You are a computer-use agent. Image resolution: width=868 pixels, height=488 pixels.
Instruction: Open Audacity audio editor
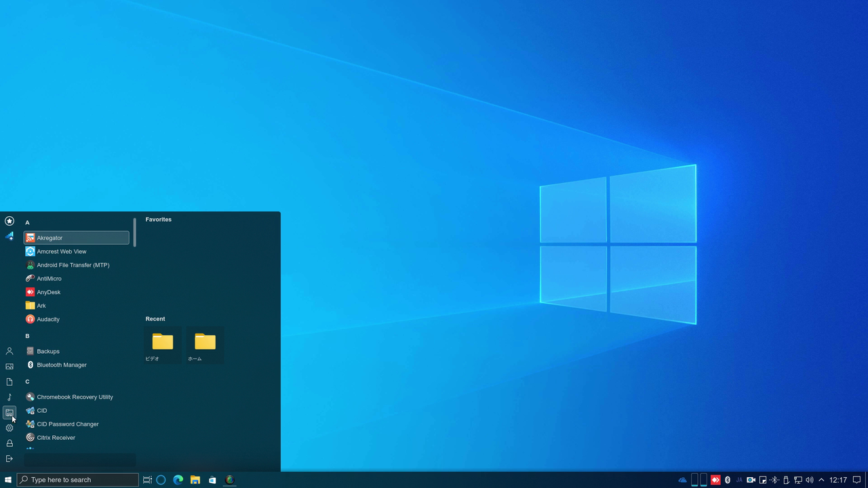(x=76, y=319)
